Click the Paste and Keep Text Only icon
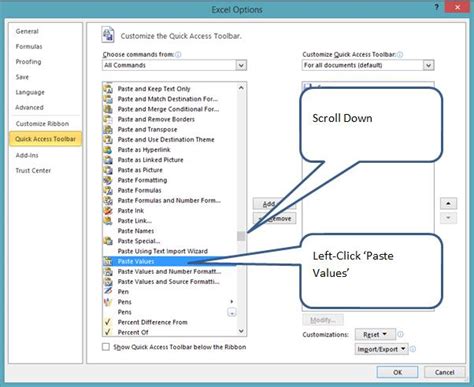 click(x=108, y=89)
